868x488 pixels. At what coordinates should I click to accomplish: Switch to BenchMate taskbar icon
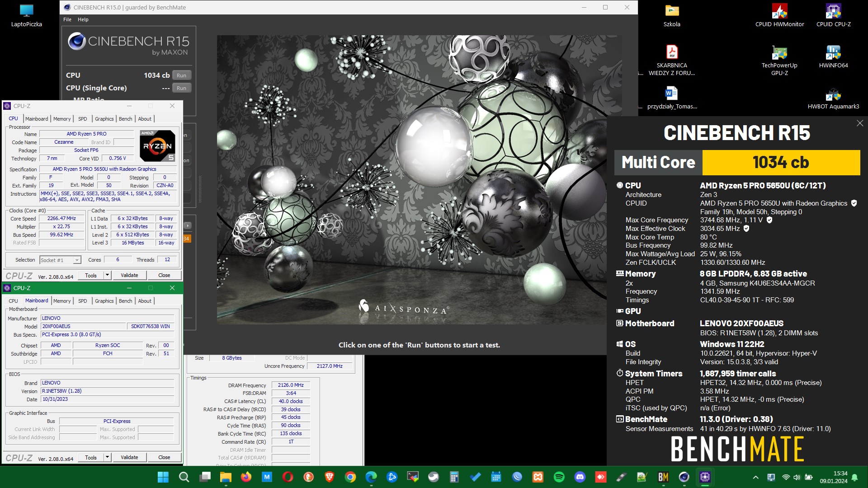click(x=663, y=477)
